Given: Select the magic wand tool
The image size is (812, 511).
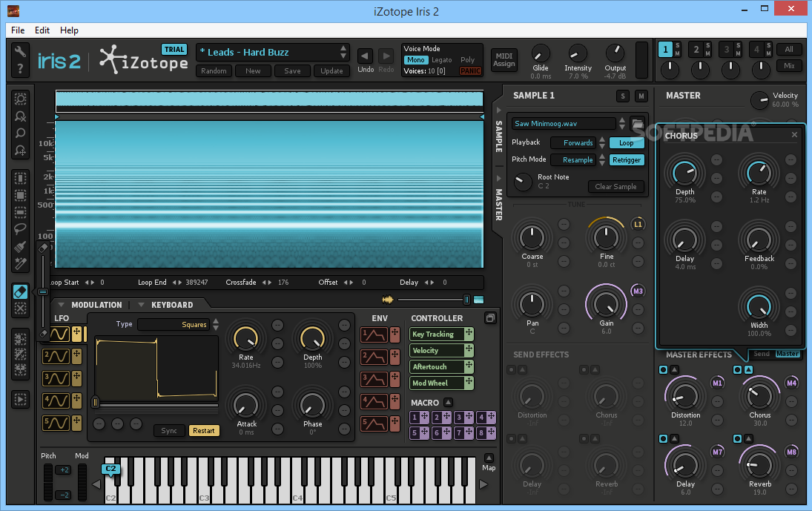Looking at the screenshot, I should [x=20, y=263].
